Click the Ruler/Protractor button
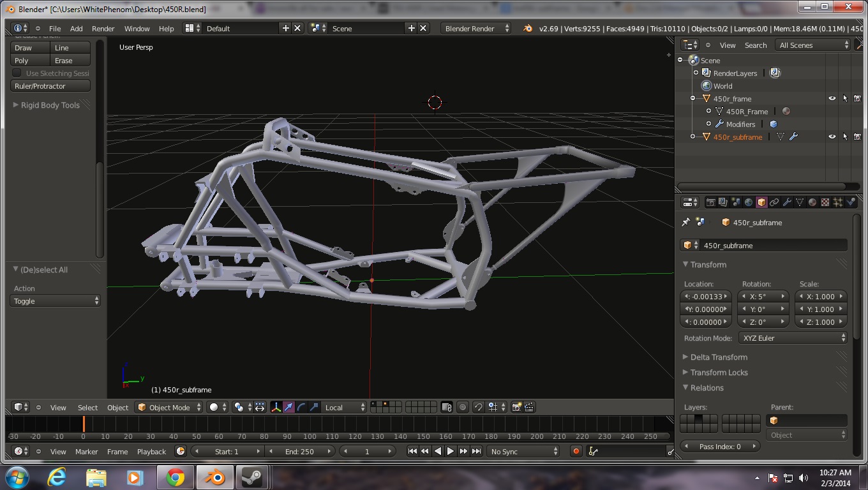 (x=50, y=85)
